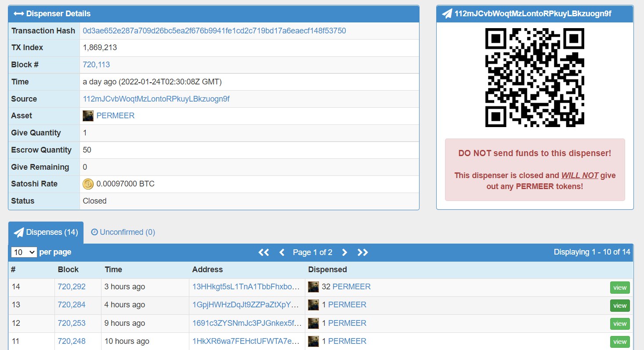The width and height of the screenshot is (644, 350).
Task: Switch to the Dispenses (14) tab
Action: click(46, 232)
